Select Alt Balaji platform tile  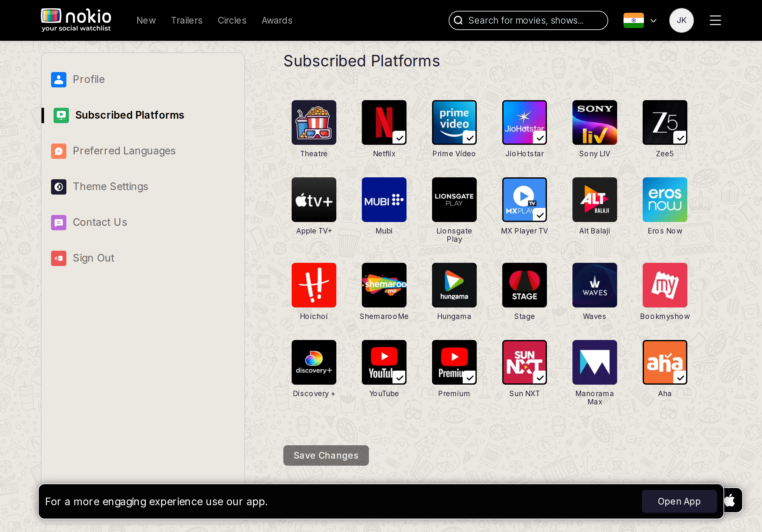click(594, 200)
